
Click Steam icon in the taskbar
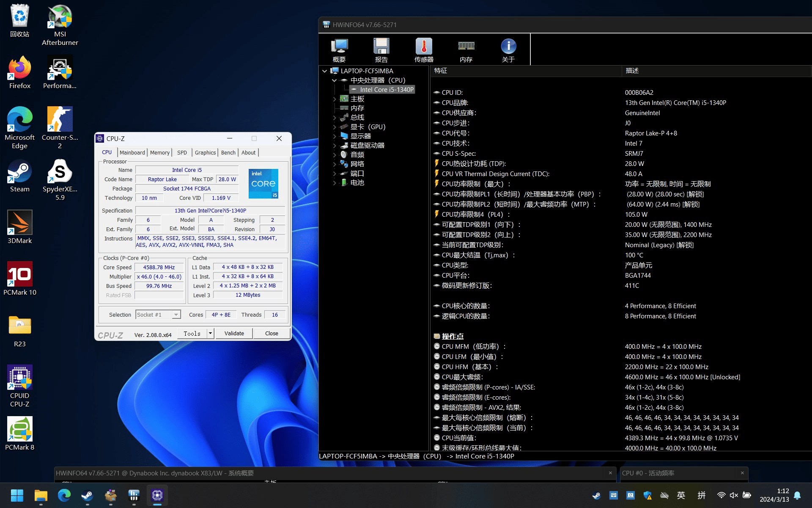tap(87, 495)
